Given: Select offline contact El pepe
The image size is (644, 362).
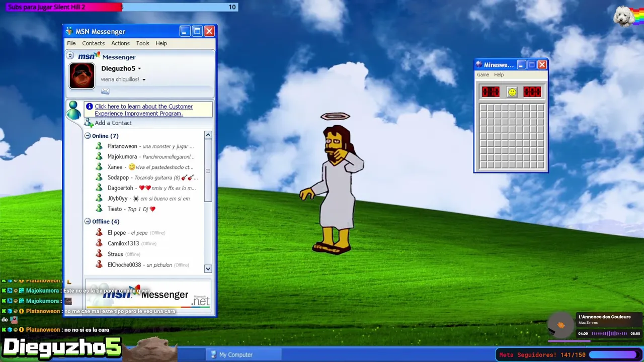Looking at the screenshot, I should (117, 233).
